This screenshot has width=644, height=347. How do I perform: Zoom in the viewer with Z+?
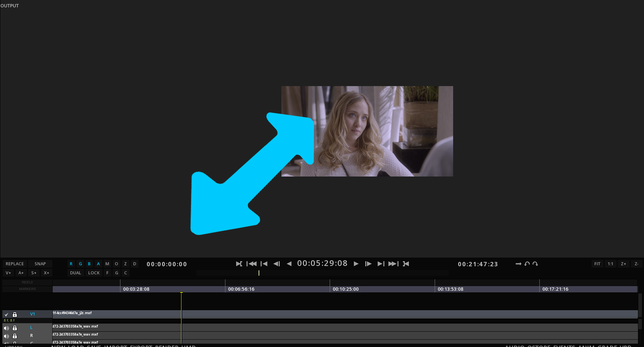click(623, 264)
